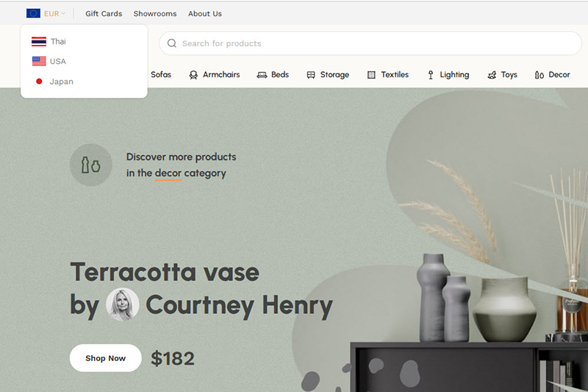Click the Decor vases icon in navigation

point(539,75)
